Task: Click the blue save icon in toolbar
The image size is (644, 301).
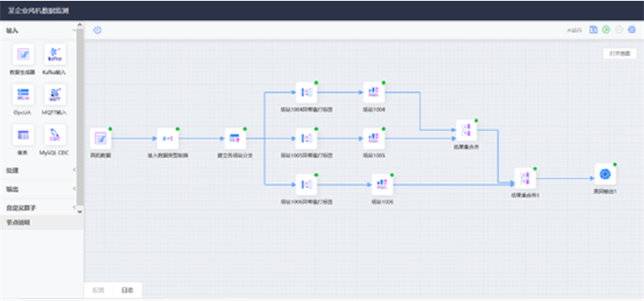Action: point(593,30)
